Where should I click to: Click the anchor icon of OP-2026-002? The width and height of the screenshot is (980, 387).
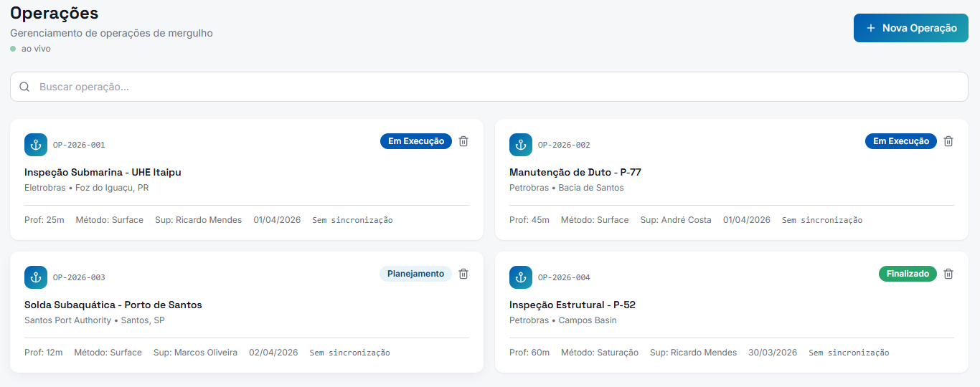(521, 145)
